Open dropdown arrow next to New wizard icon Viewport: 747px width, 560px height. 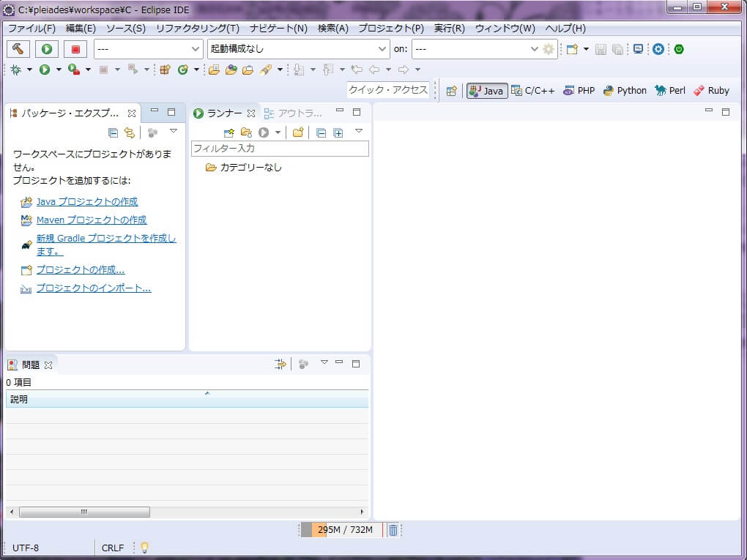coord(586,49)
